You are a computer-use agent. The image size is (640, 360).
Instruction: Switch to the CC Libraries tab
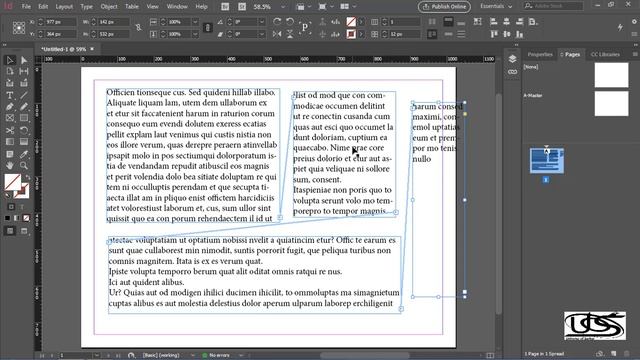click(605, 54)
